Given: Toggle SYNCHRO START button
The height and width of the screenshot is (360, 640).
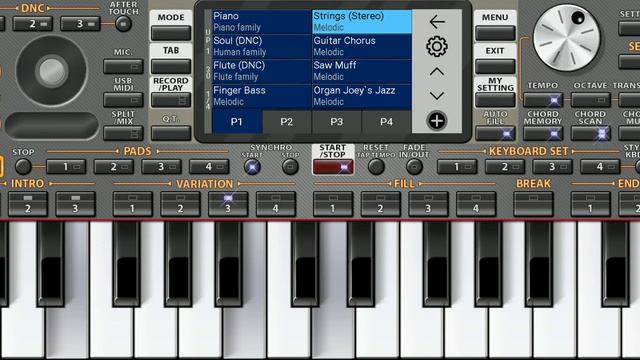Looking at the screenshot, I should pos(252,167).
